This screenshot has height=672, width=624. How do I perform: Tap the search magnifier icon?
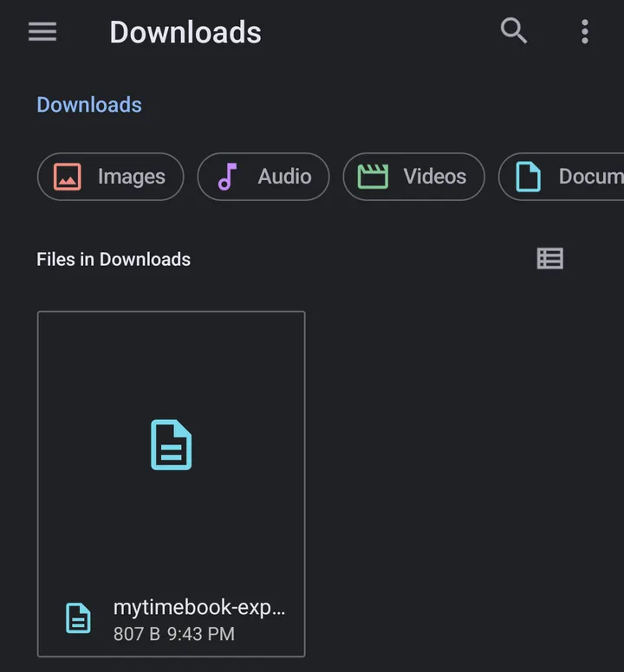pos(513,31)
